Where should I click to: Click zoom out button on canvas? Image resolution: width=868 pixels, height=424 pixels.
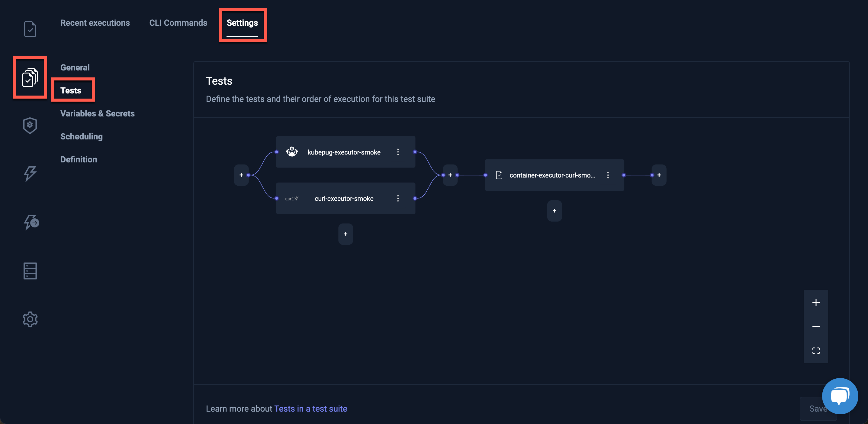[x=817, y=326]
